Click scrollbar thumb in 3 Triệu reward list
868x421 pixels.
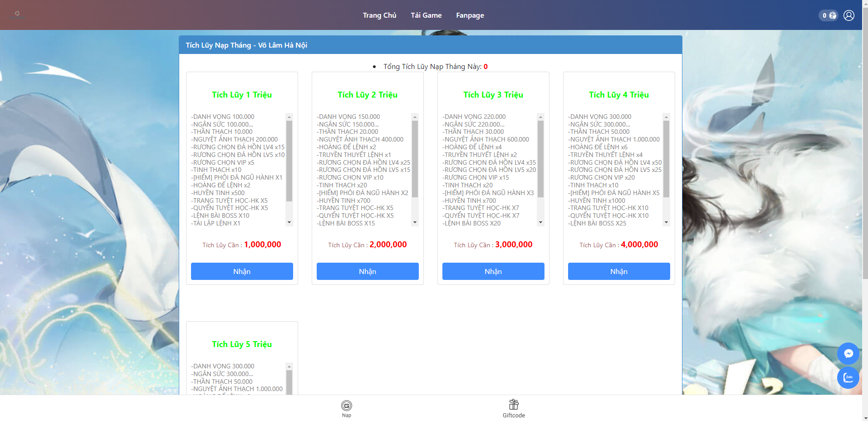tap(540, 159)
